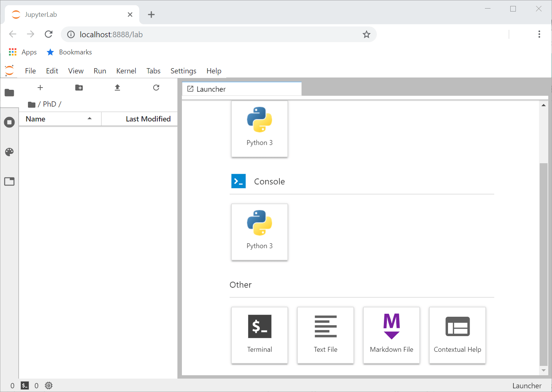Image resolution: width=552 pixels, height=392 pixels.
Task: Click the root folder breadcrumb icon
Action: click(x=32, y=104)
